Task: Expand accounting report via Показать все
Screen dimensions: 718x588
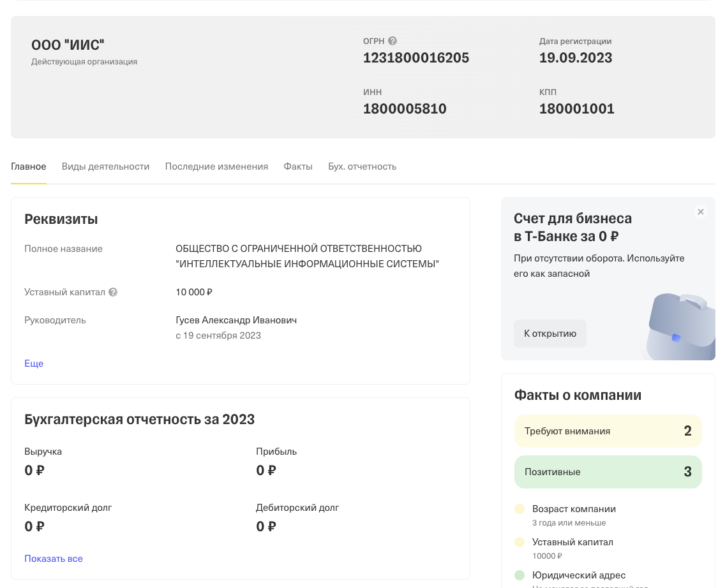Action: [54, 559]
